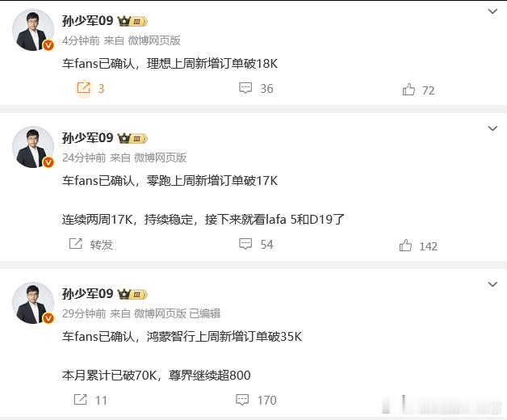Screen dimensions: 507x420
Task: Click 转发 on the 零跑 17K post
Action: pyautogui.click(x=91, y=244)
